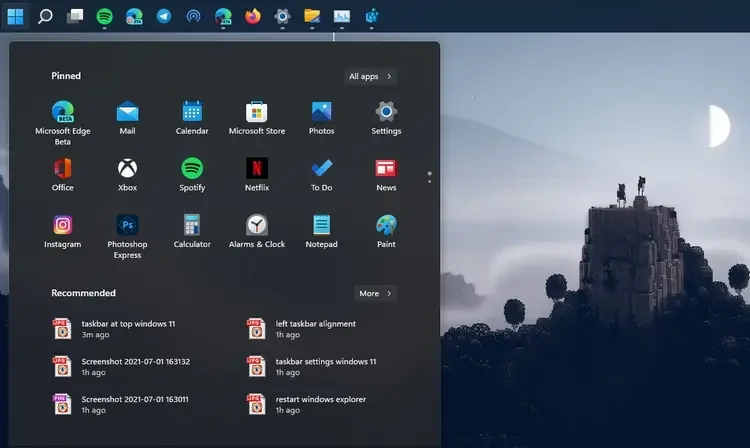The image size is (750, 448).
Task: Open Microsoft Store pinned app
Action: pyautogui.click(x=257, y=112)
